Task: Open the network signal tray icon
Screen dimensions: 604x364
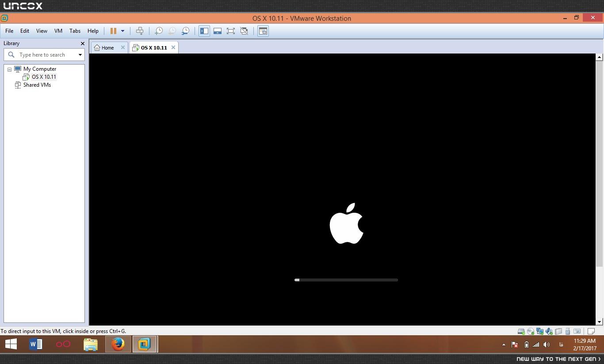Action: (536, 345)
